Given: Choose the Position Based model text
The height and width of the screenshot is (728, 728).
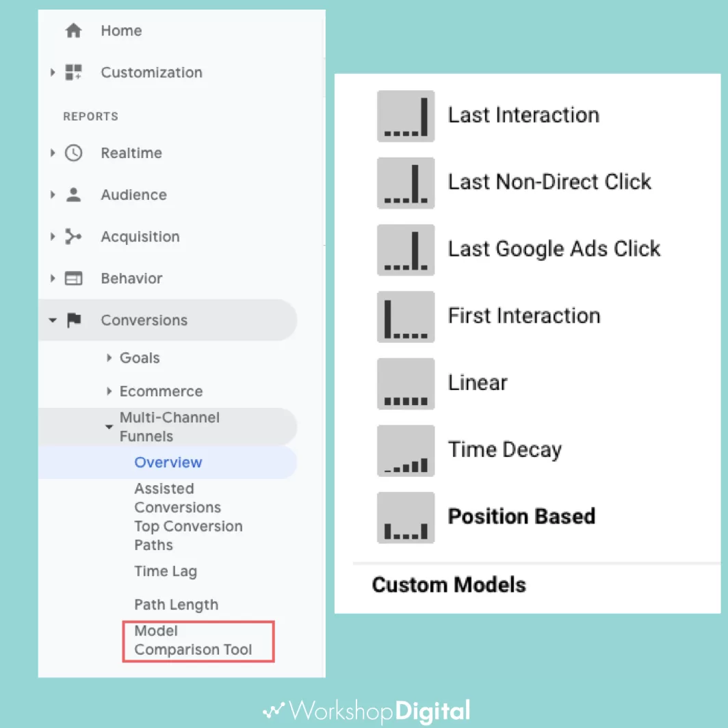Looking at the screenshot, I should pos(521,517).
